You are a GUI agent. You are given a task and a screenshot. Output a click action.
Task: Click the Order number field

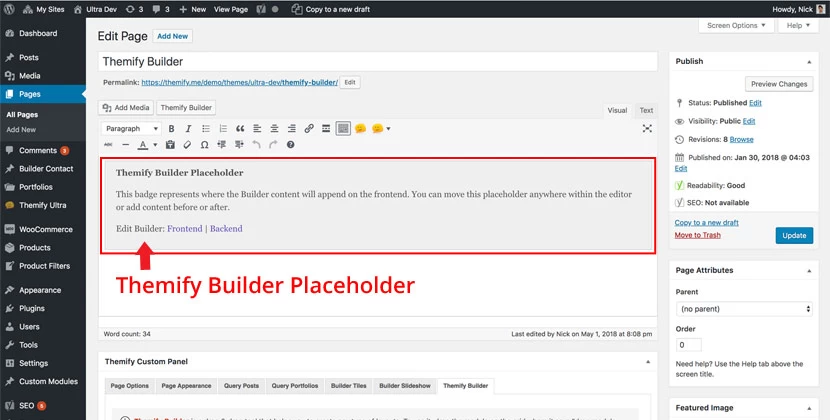pyautogui.click(x=689, y=345)
